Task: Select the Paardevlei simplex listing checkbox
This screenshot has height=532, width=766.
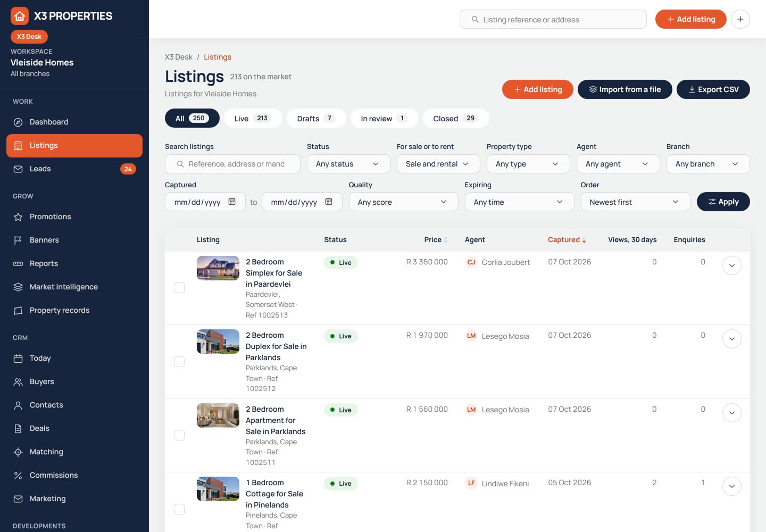Action: [x=179, y=288]
